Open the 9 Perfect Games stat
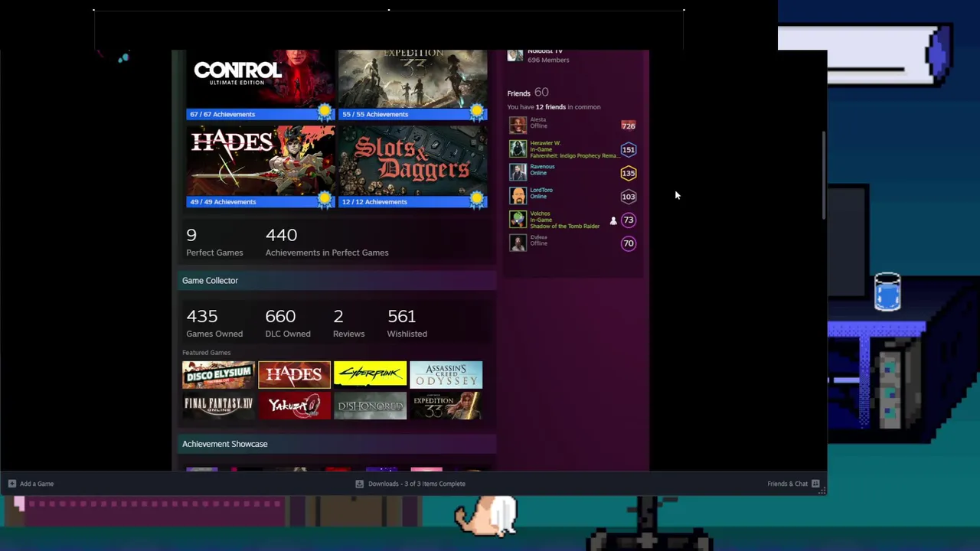The width and height of the screenshot is (980, 551). tap(214, 242)
